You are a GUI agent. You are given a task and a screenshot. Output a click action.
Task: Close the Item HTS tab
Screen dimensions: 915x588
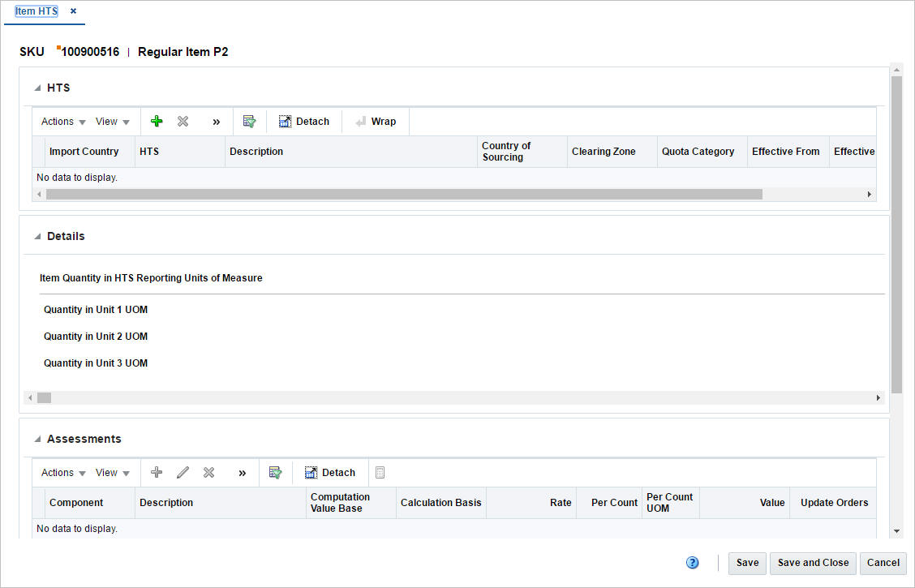(73, 11)
